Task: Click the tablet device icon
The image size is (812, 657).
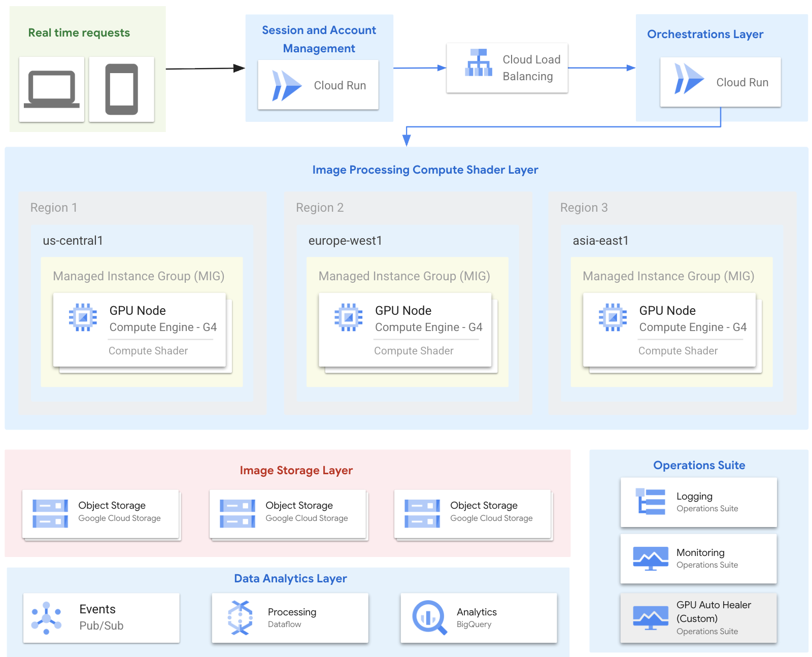Action: coord(122,89)
